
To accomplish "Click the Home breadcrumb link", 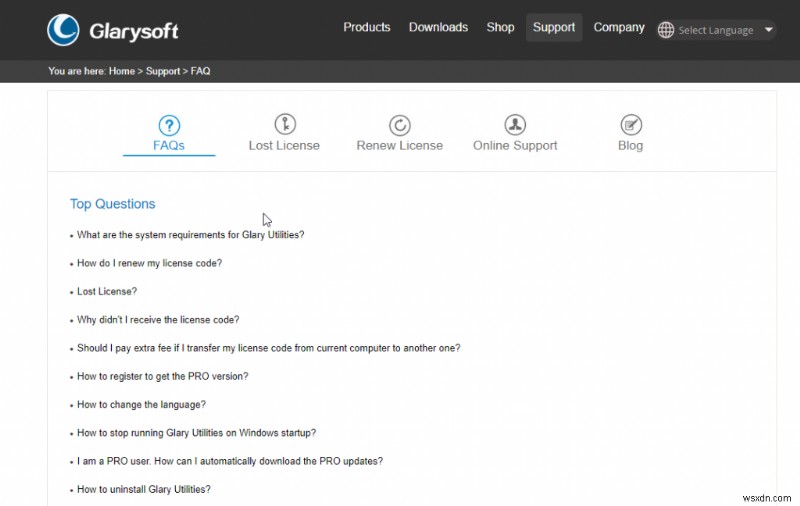I will coord(121,71).
